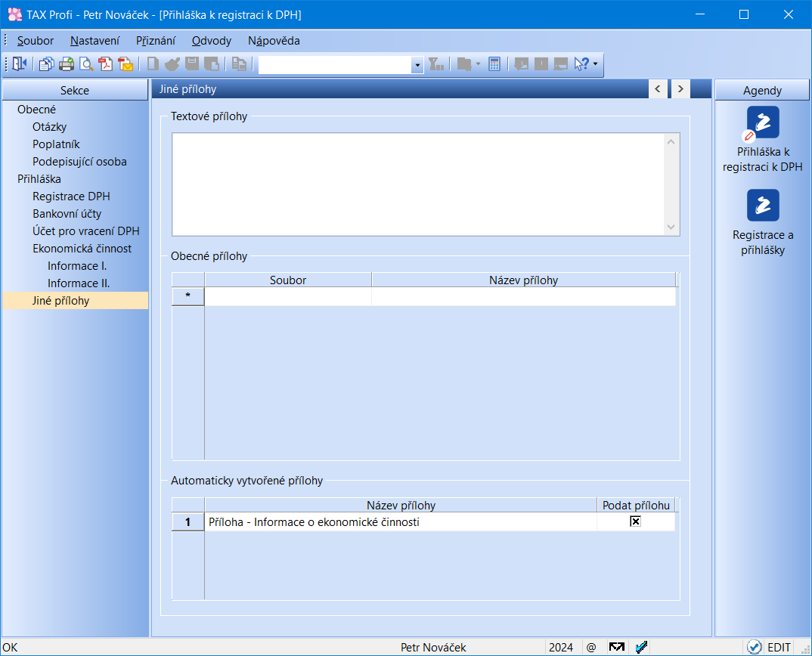This screenshot has width=812, height=656.
Task: Open the greyed folder icon dropdown arrow
Action: 478,64
